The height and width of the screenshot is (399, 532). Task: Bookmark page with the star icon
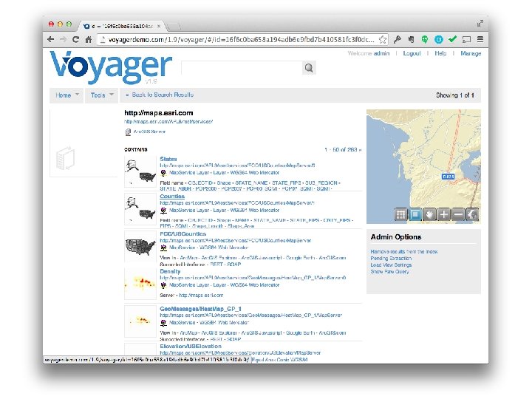(x=383, y=39)
